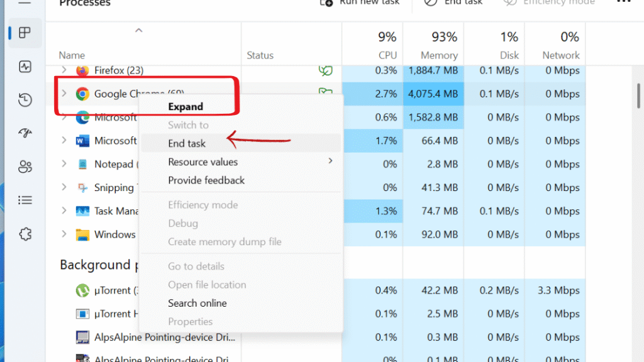Click the Google Chrome app icon

coord(82,94)
